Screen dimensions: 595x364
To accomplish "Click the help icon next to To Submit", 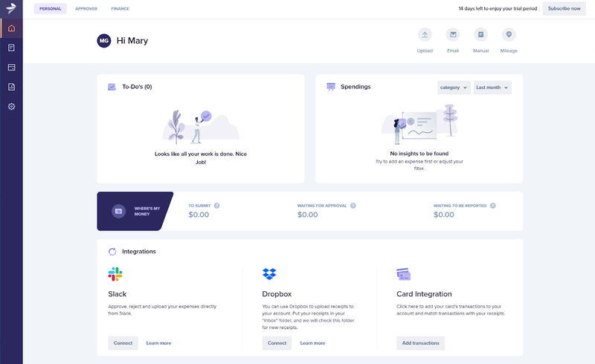I will point(216,206).
